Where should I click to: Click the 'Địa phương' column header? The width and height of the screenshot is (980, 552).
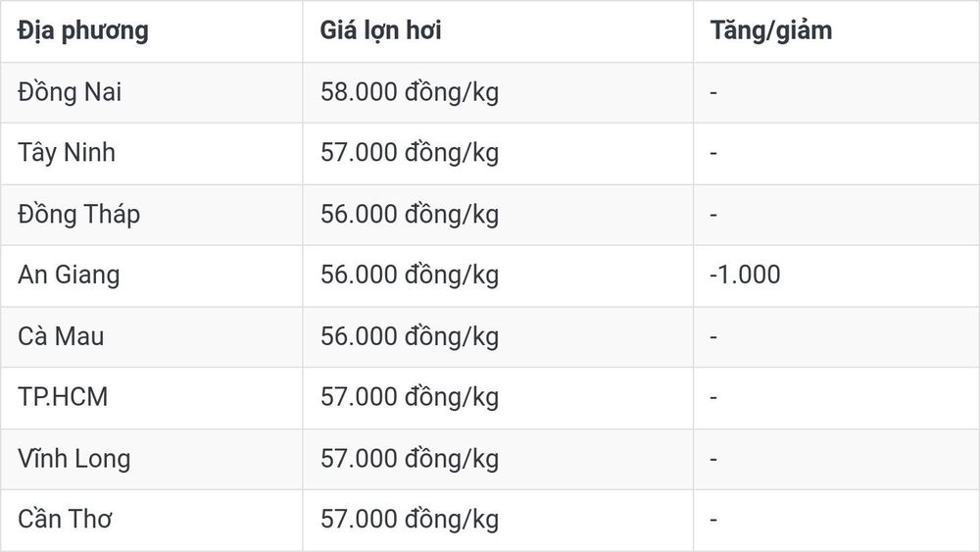pyautogui.click(x=83, y=31)
